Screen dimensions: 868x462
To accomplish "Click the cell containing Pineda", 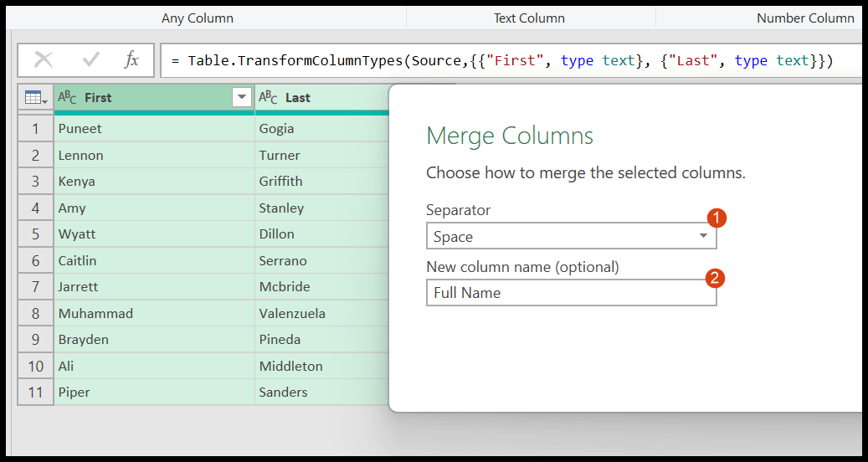I will (x=321, y=339).
